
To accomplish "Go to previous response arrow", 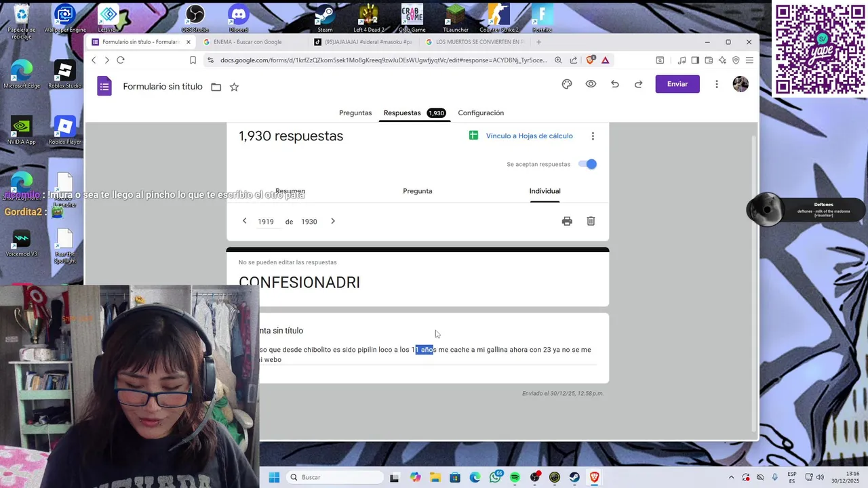I will pyautogui.click(x=245, y=221).
